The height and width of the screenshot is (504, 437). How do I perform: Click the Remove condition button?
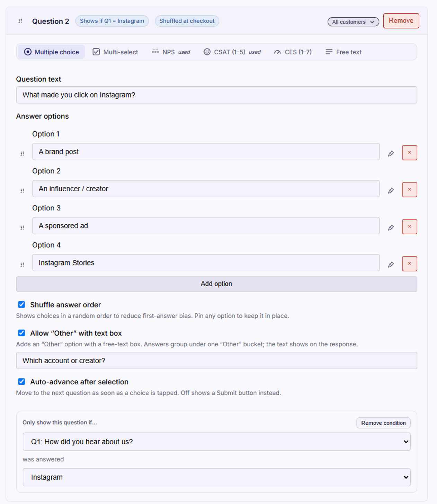coord(383,423)
